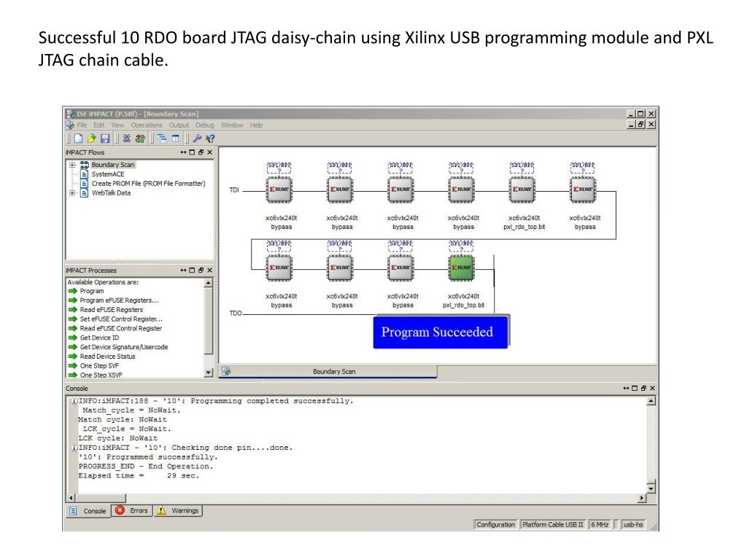Open preferences with the wrench icon

click(197, 139)
